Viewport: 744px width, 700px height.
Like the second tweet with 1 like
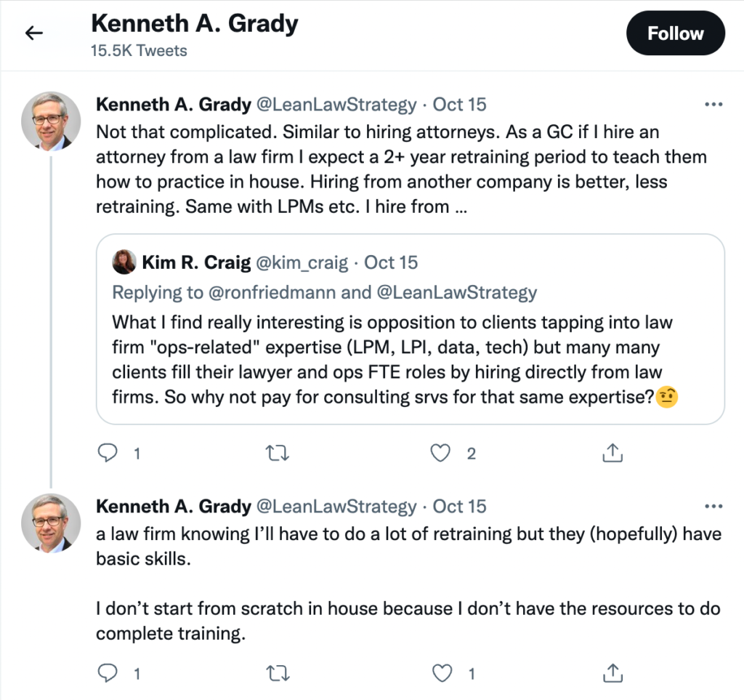(441, 674)
